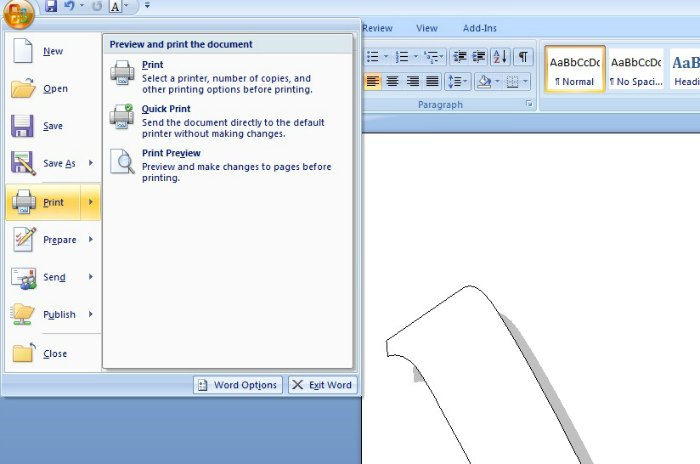Open the Shading color dropdown arrow

click(497, 81)
